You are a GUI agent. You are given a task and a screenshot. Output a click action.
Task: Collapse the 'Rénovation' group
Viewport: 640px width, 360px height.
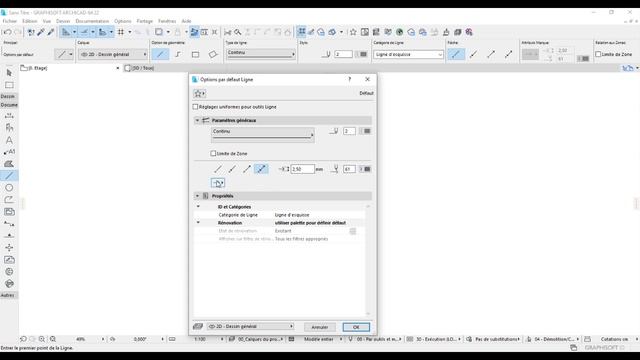coord(198,222)
